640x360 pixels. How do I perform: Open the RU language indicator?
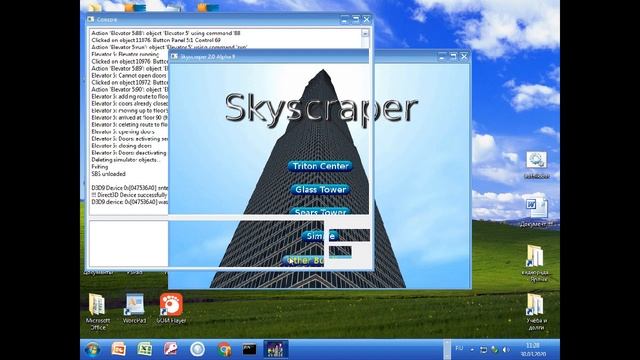point(460,349)
